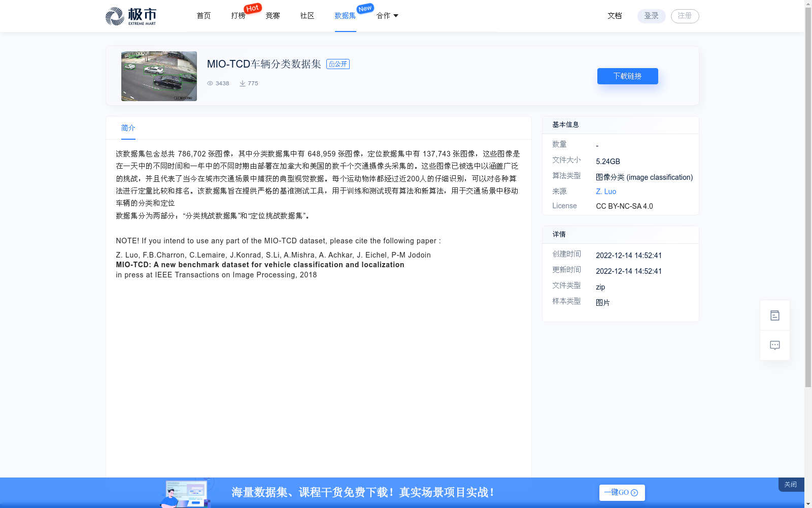Click the 登录 login button
Screen dimensions: 812x508
652,16
